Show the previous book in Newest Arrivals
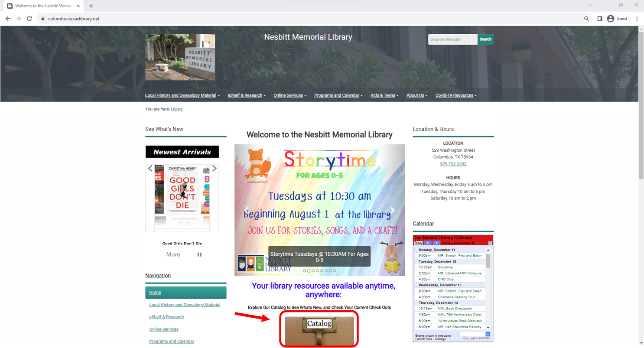 click(x=150, y=169)
